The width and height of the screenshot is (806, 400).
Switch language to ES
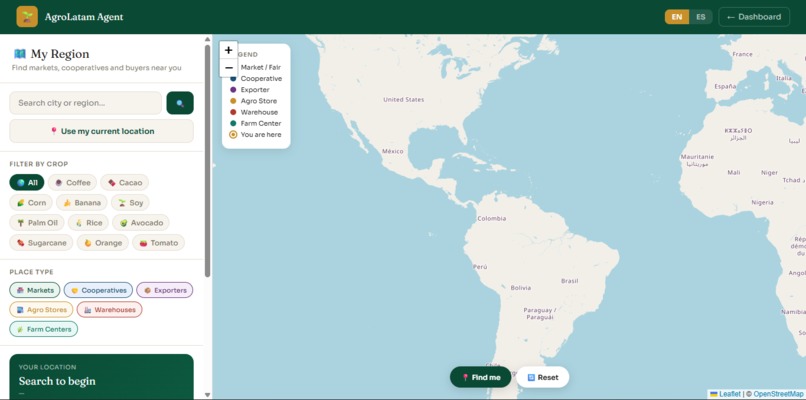click(x=701, y=16)
